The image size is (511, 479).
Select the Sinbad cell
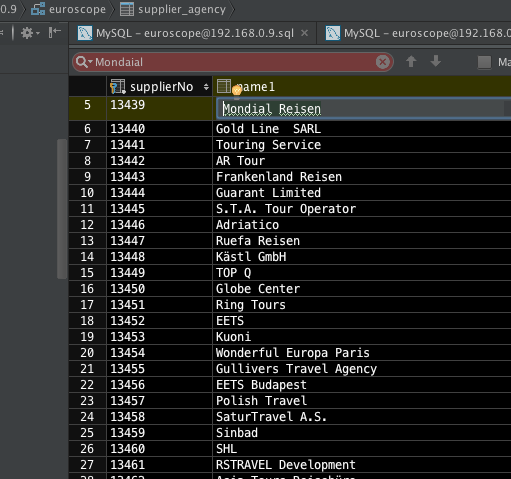[362, 433]
